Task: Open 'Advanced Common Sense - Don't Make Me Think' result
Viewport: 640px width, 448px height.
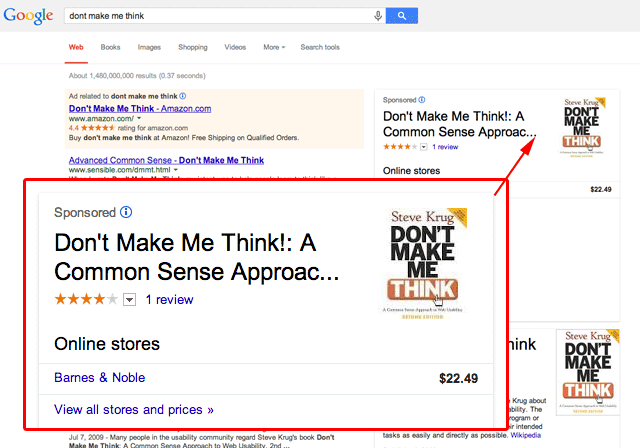Action: [166, 160]
